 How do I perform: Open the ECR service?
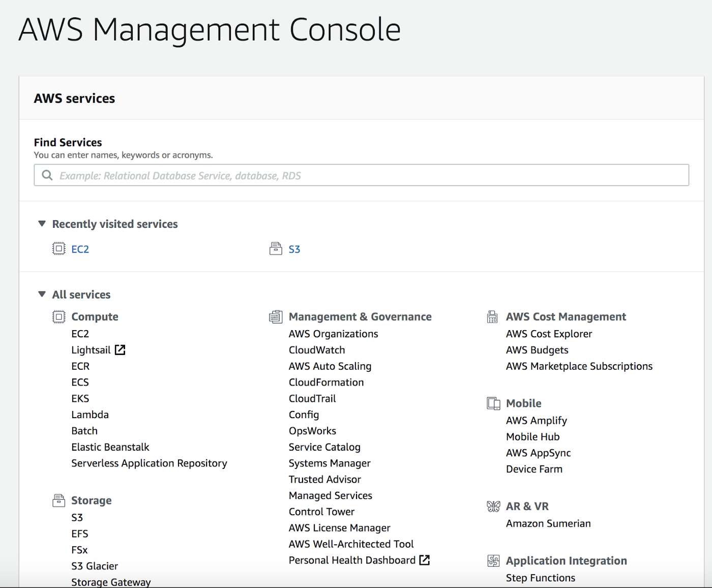[x=80, y=366]
